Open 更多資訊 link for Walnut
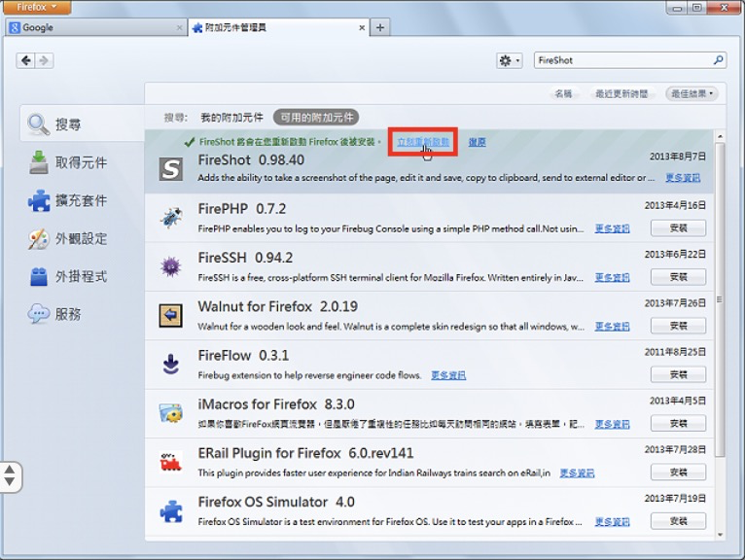The height and width of the screenshot is (560, 745). [612, 327]
